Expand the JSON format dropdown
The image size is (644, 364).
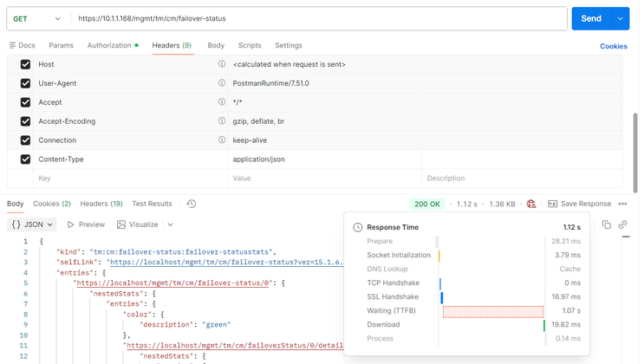point(32,224)
